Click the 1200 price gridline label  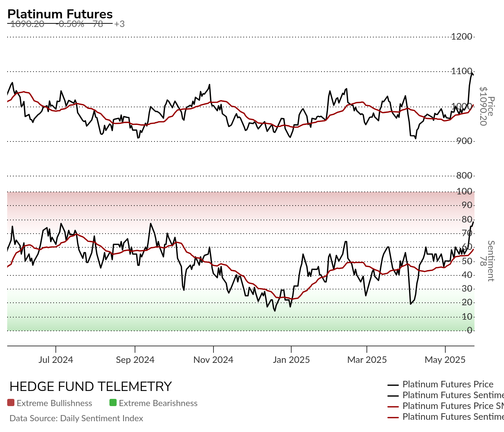click(x=462, y=36)
